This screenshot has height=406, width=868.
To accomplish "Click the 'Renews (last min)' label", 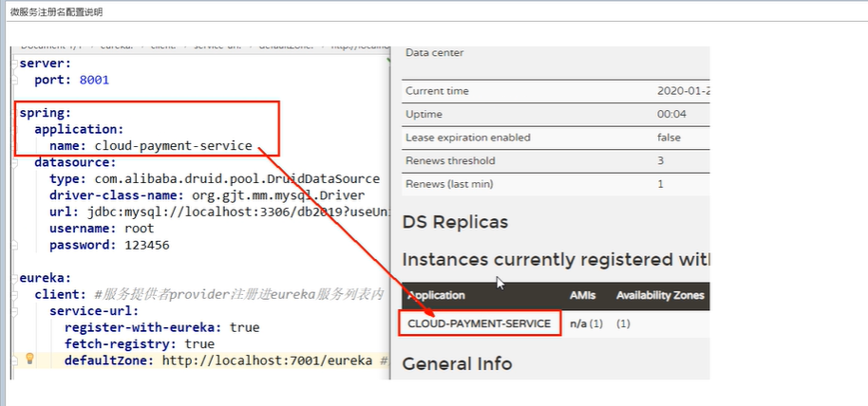I will pos(449,184).
